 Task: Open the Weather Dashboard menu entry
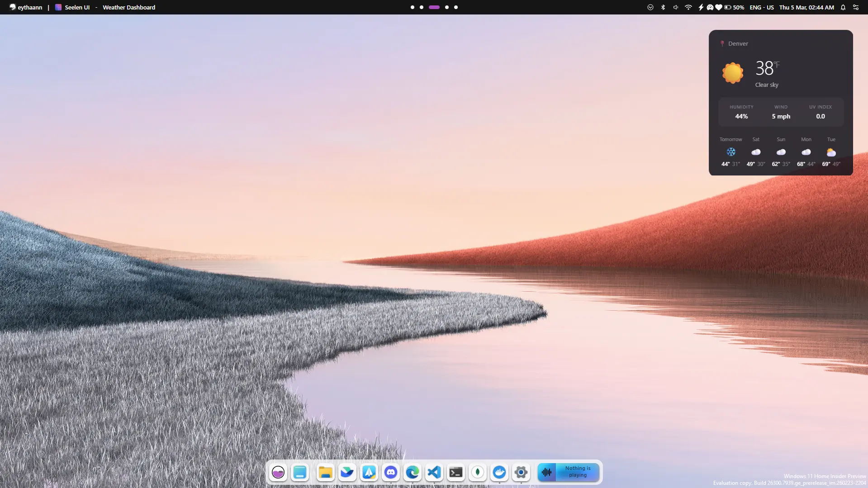point(128,7)
